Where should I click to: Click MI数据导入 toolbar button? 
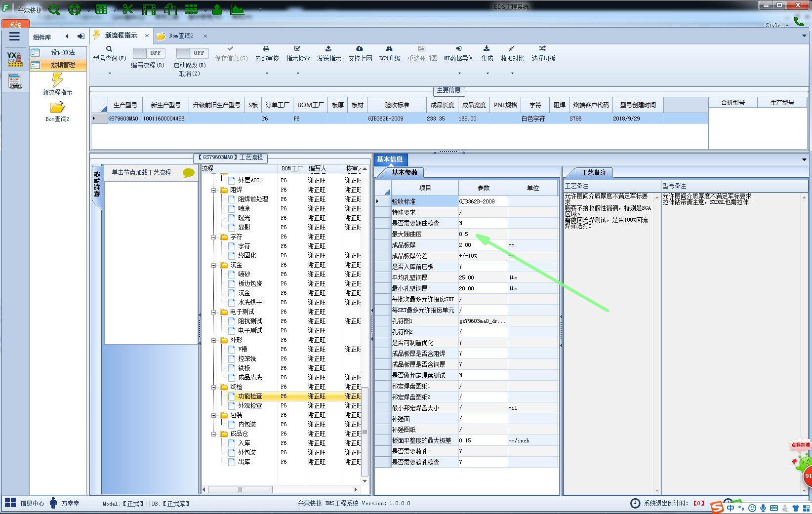tap(458, 54)
